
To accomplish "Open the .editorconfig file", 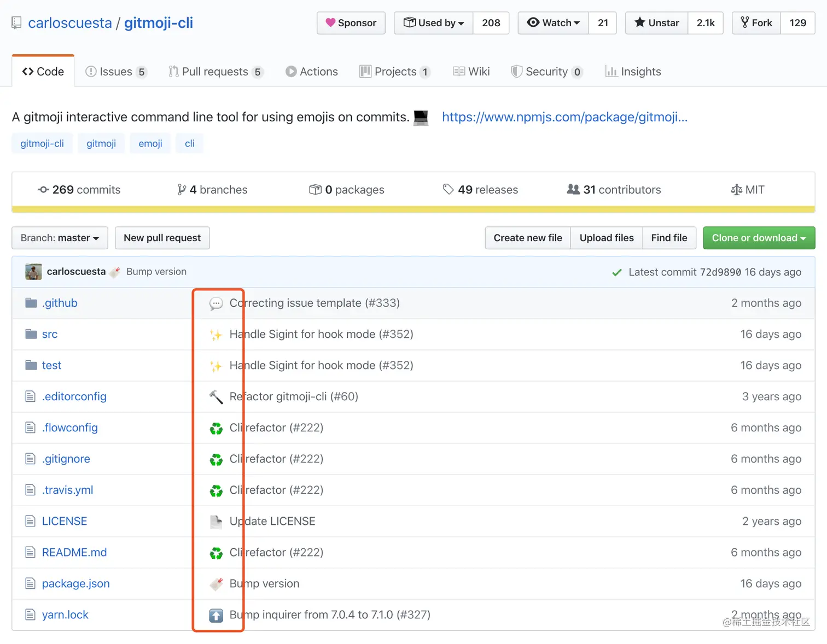I will tap(74, 396).
